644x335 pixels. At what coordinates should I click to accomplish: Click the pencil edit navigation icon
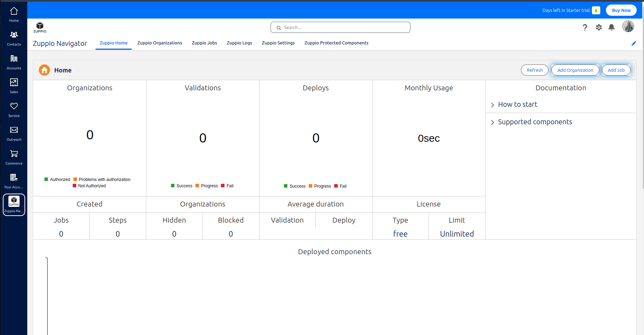pos(634,43)
